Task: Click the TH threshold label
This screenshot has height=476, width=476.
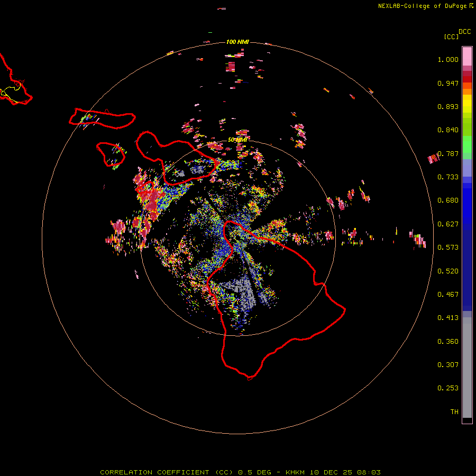Action: click(x=454, y=412)
